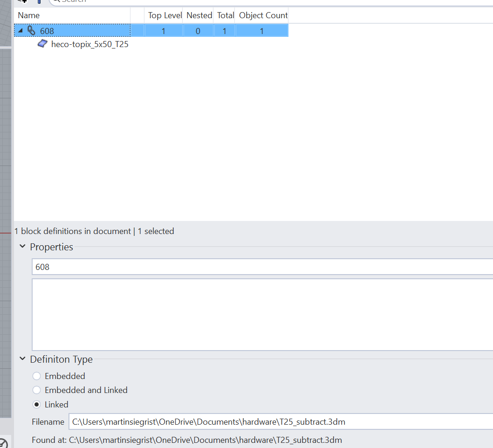Sort blocks by the Name column header
This screenshot has height=448, width=493.
[28, 15]
